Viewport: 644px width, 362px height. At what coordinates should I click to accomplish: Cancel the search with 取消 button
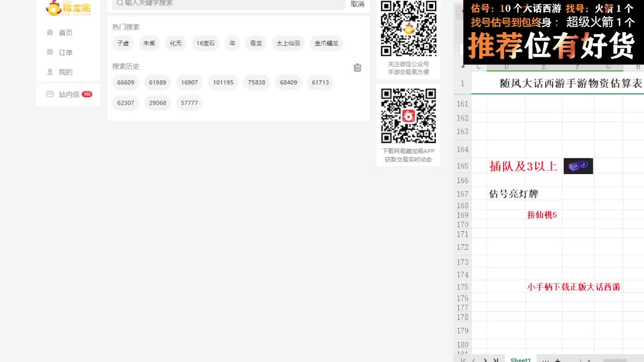pyautogui.click(x=357, y=3)
